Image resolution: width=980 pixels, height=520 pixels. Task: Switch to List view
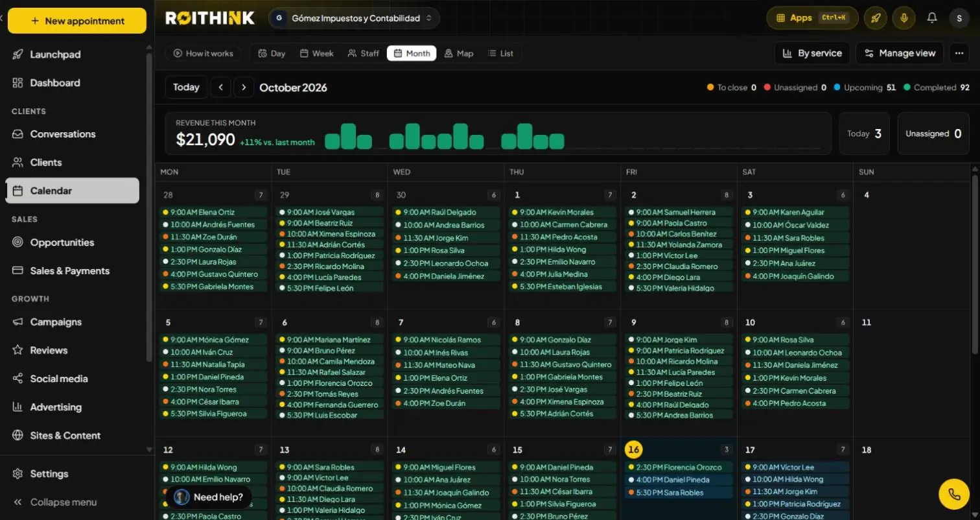coord(500,53)
